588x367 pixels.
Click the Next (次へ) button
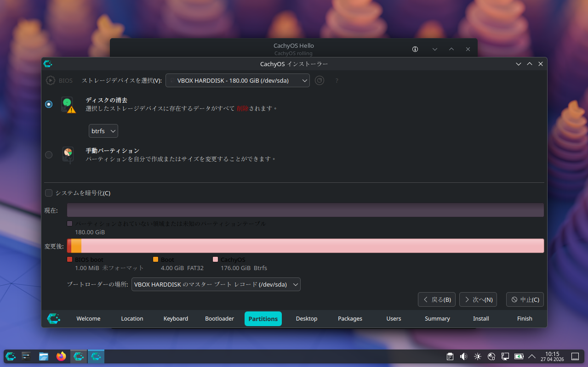coord(478,299)
